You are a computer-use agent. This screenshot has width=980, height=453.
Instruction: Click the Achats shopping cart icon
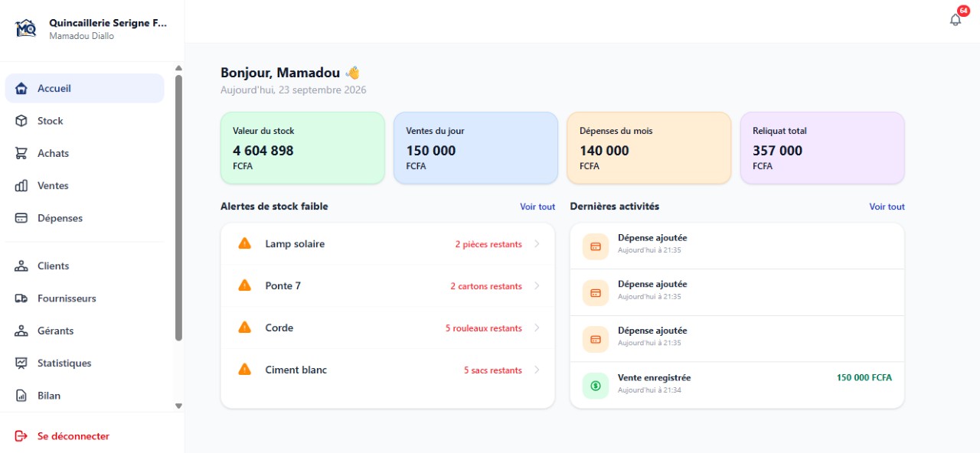22,153
